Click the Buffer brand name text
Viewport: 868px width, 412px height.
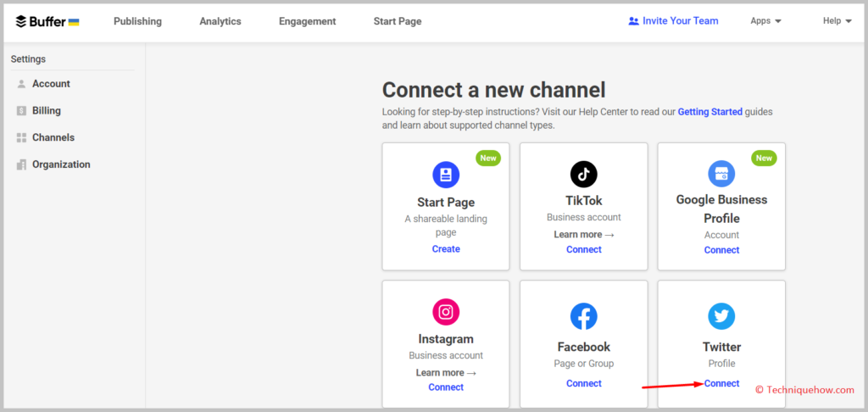coord(47,21)
